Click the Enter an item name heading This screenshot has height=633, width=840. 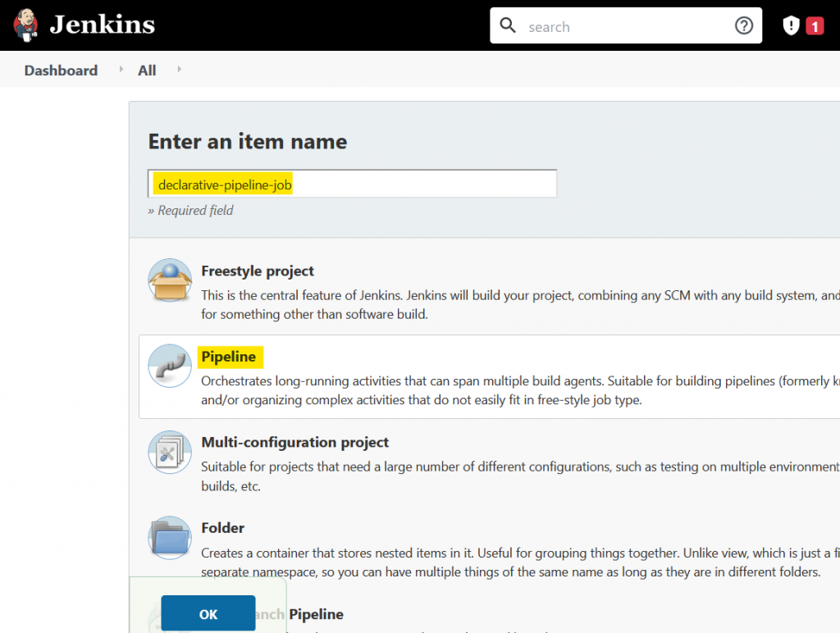pyautogui.click(x=248, y=141)
